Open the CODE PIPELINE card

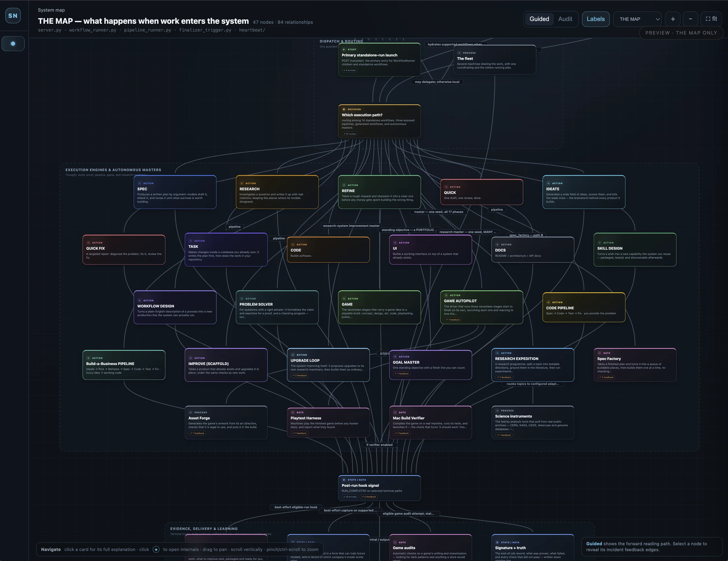584,307
